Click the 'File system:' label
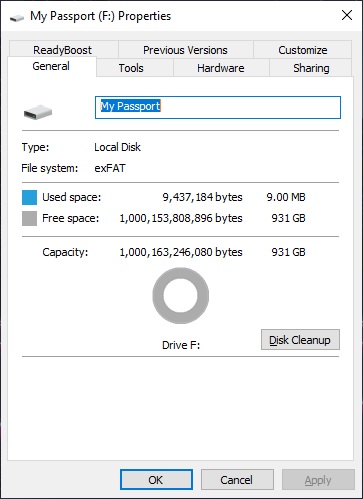 50,168
